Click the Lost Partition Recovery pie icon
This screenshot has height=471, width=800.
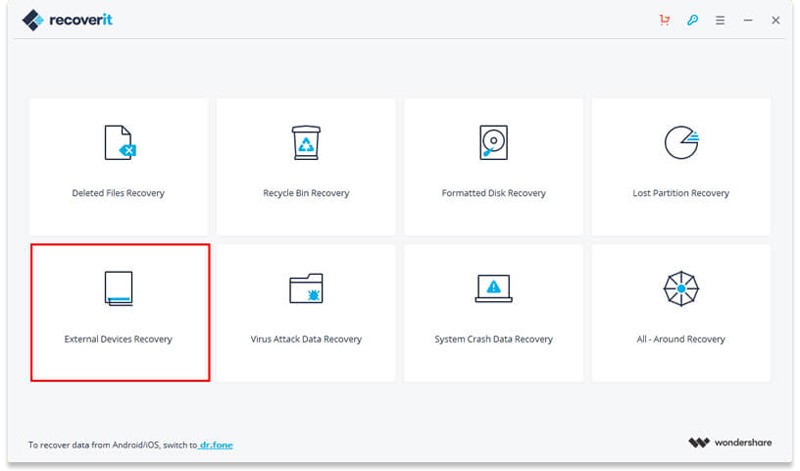click(681, 142)
